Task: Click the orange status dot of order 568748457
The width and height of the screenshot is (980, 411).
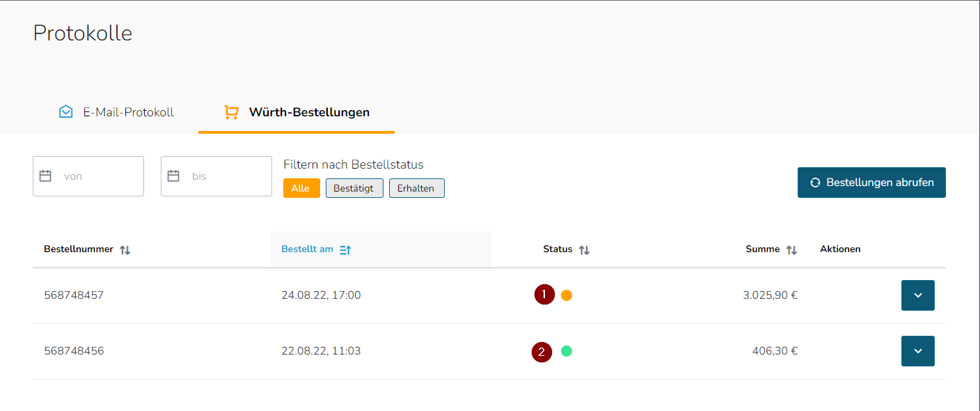Action: (x=567, y=295)
